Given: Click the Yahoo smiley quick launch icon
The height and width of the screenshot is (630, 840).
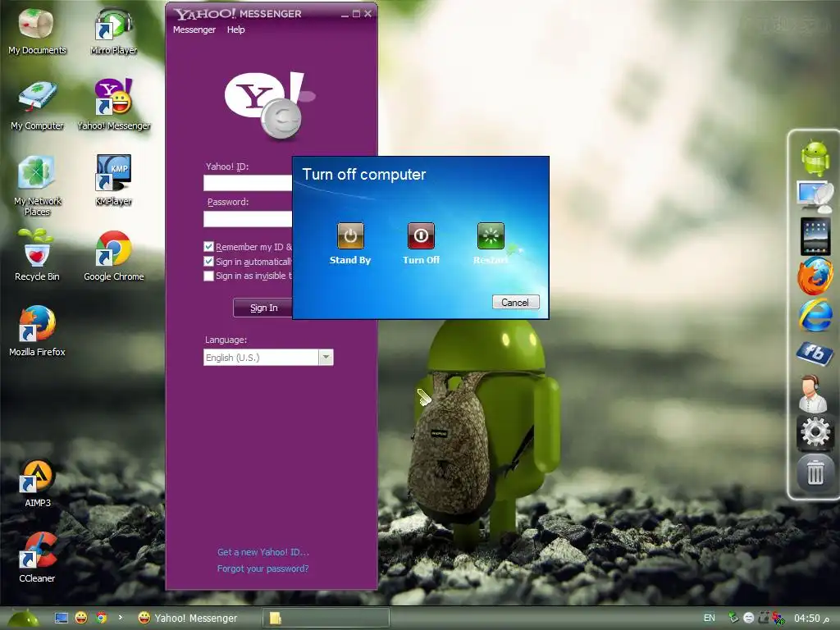Looking at the screenshot, I should point(81,619).
